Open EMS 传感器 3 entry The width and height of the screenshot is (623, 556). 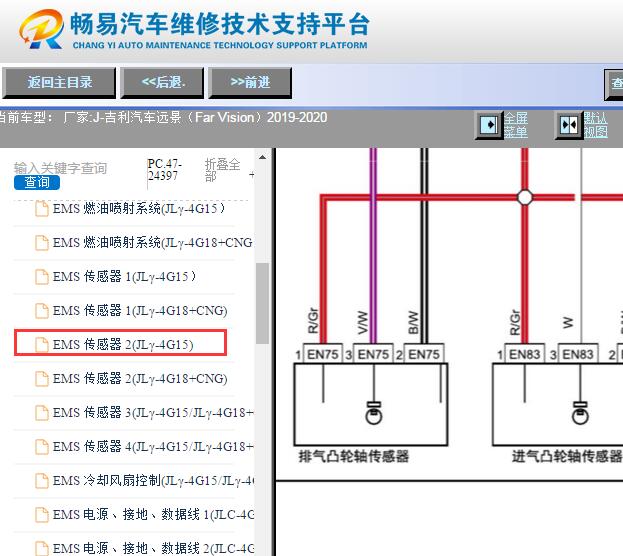point(153,413)
